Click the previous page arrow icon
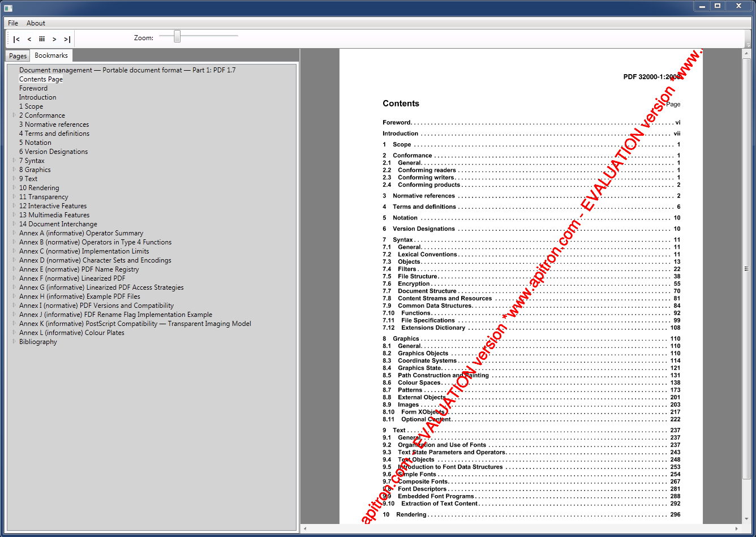756x537 pixels. coord(29,38)
